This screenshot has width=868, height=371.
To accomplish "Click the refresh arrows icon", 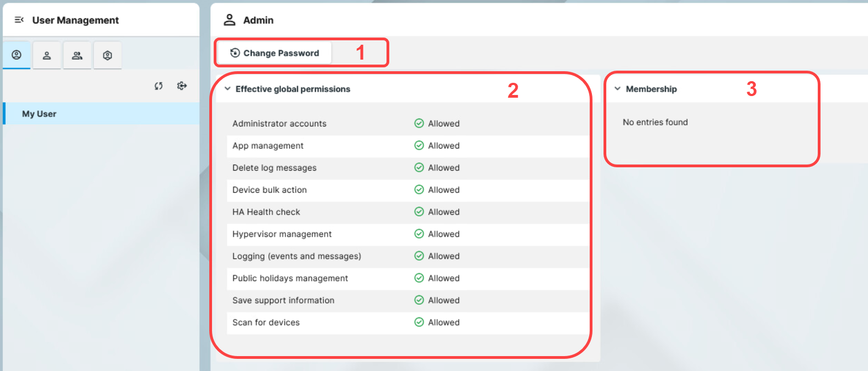I will [x=158, y=86].
